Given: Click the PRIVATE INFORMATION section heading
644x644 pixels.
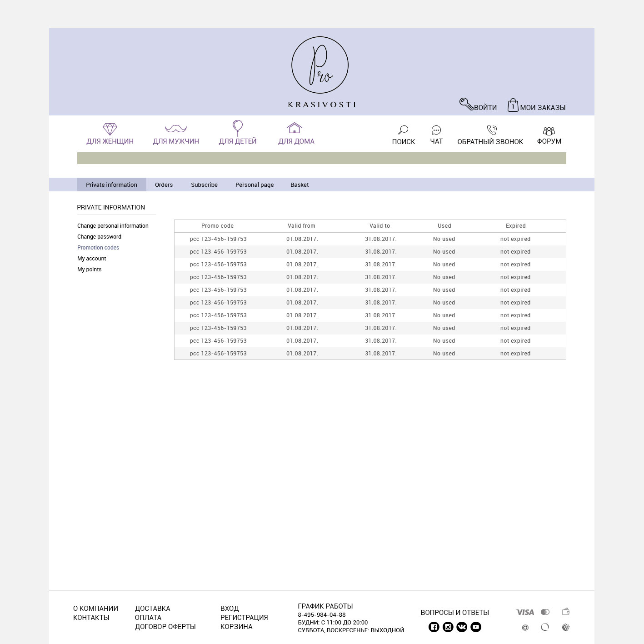Looking at the screenshot, I should point(111,207).
